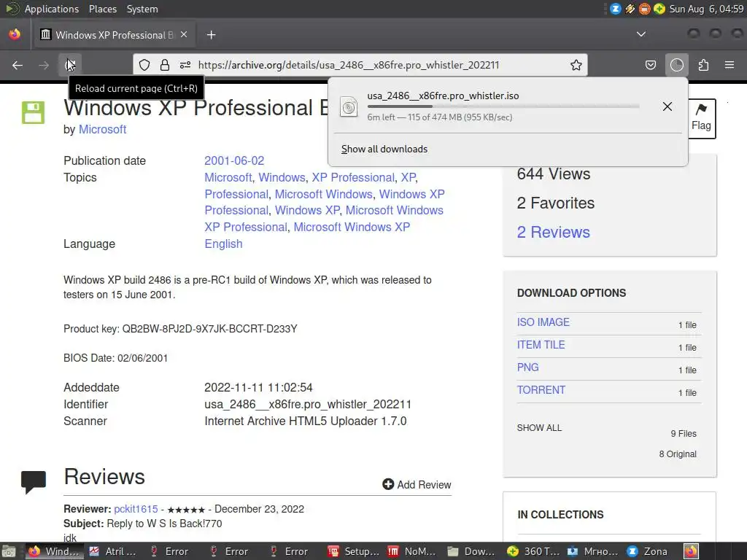Viewport: 747px width, 560px height.
Task: Click the show desktop icon in taskbar
Action: tap(9, 551)
